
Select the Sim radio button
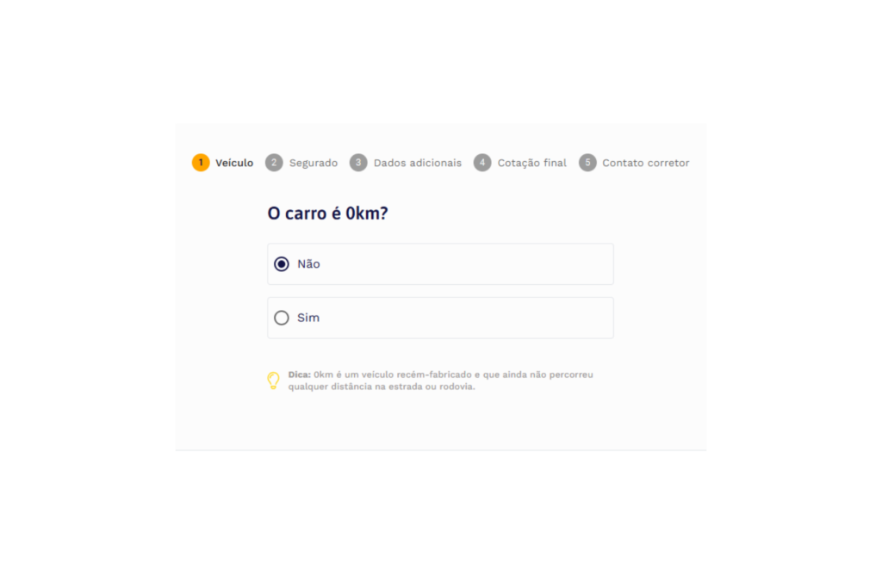click(x=282, y=318)
